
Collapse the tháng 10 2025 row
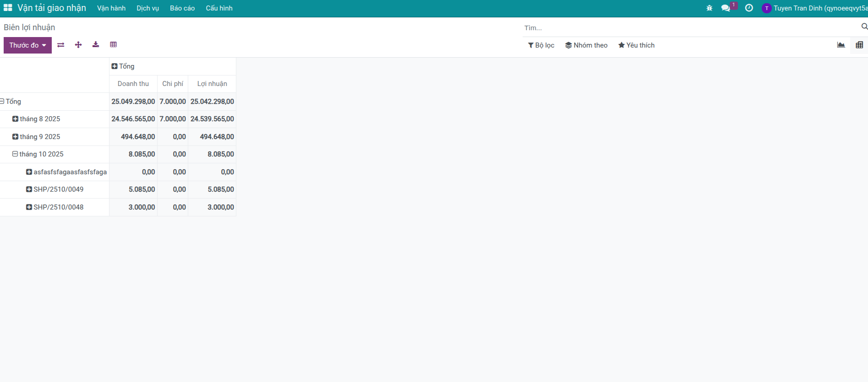point(38,154)
